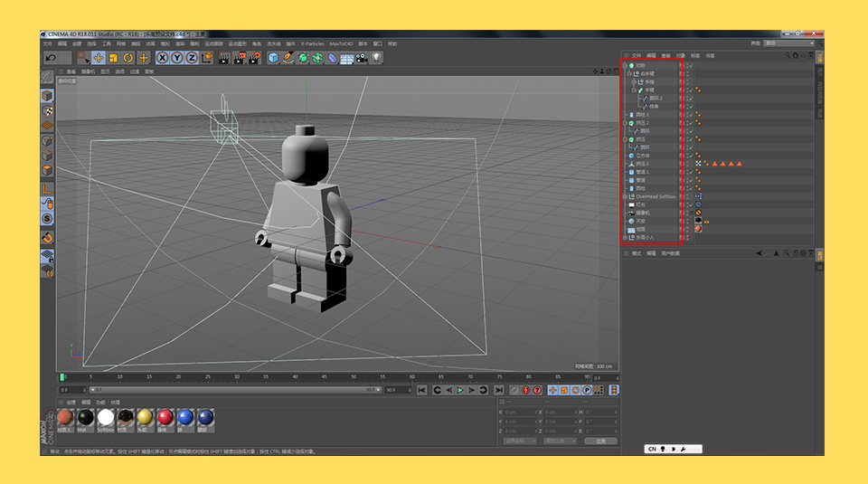Open the spline pen tool
The width and height of the screenshot is (868, 484).
[288, 58]
